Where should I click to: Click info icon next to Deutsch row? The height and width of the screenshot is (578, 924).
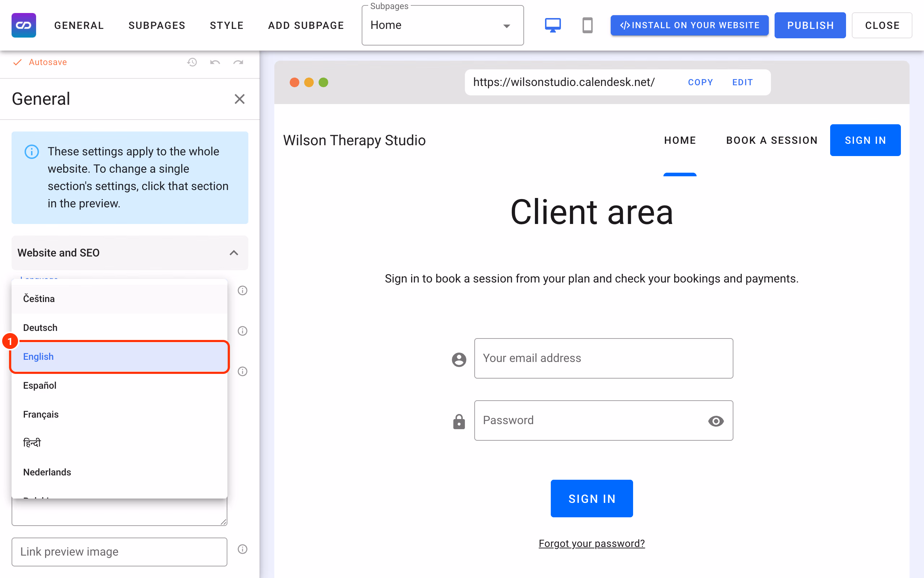point(243,331)
